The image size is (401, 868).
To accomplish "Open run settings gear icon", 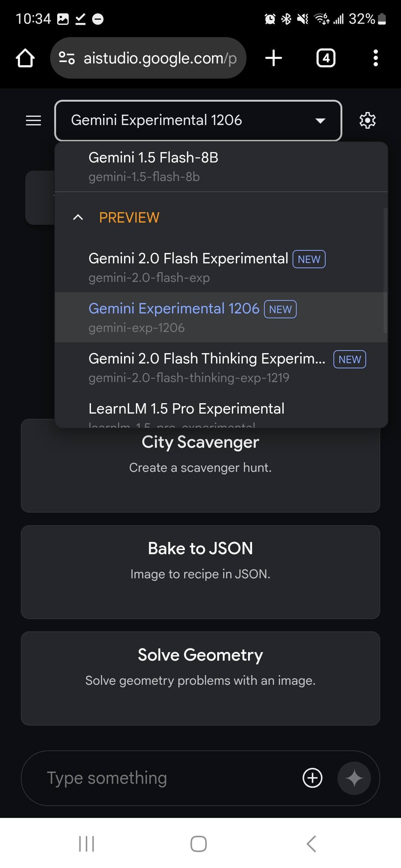I will tap(367, 121).
